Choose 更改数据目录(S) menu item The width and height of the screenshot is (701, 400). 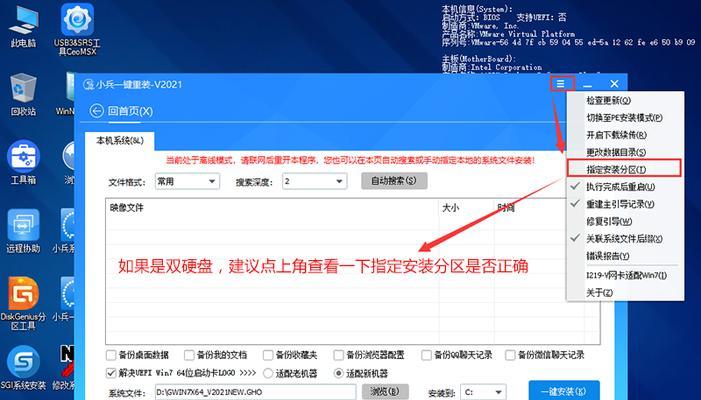point(625,152)
